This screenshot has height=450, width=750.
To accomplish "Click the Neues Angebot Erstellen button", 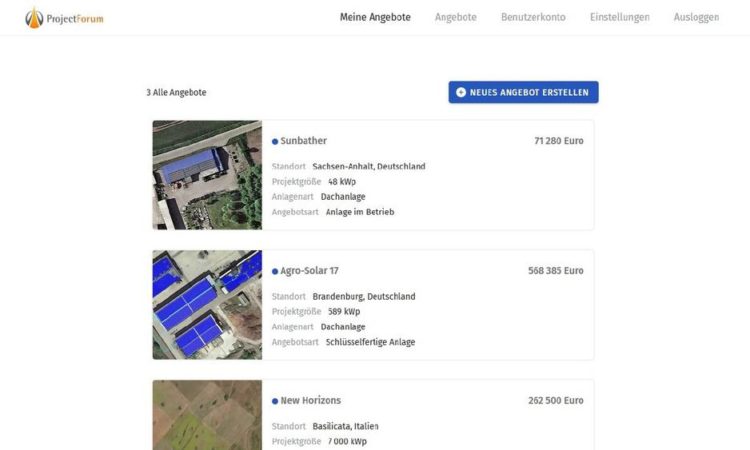I will [x=523, y=92].
